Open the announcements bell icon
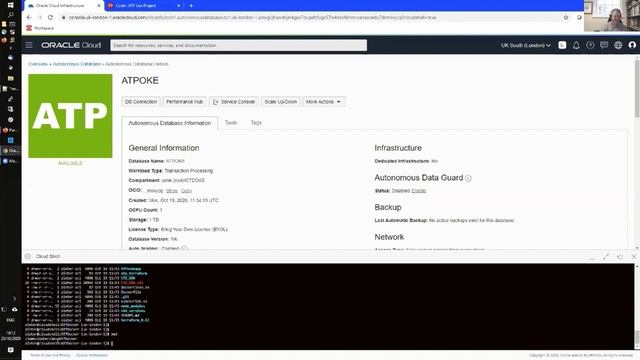The height and width of the screenshot is (360, 640). tap(576, 45)
